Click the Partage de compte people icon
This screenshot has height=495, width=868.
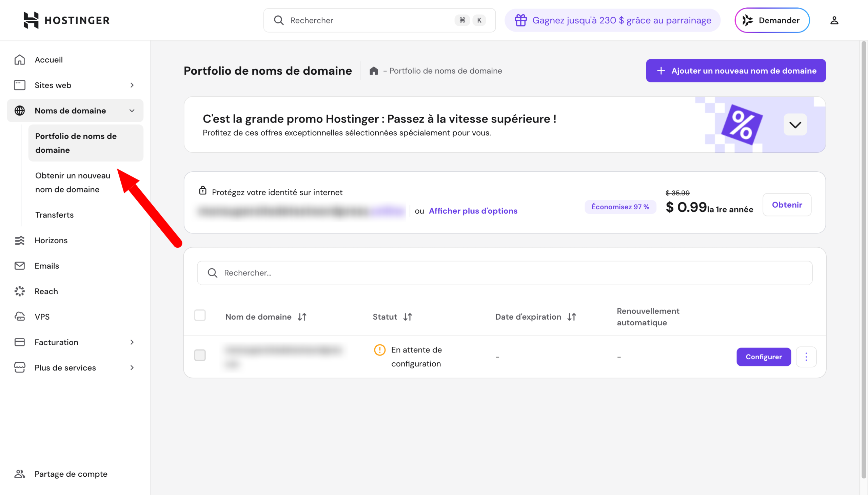click(20, 474)
